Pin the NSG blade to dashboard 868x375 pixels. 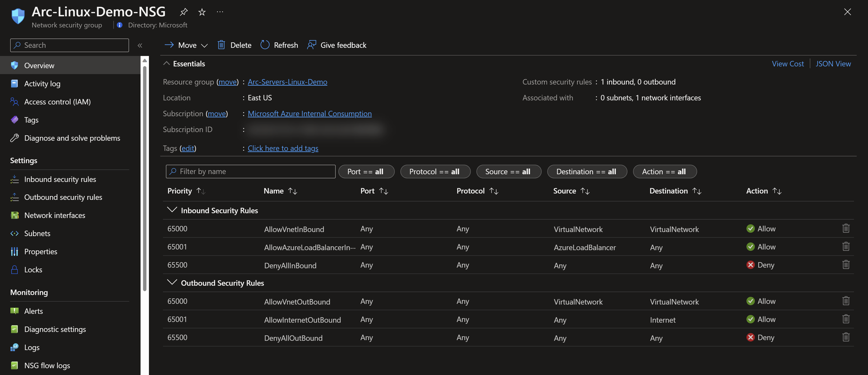coord(184,12)
